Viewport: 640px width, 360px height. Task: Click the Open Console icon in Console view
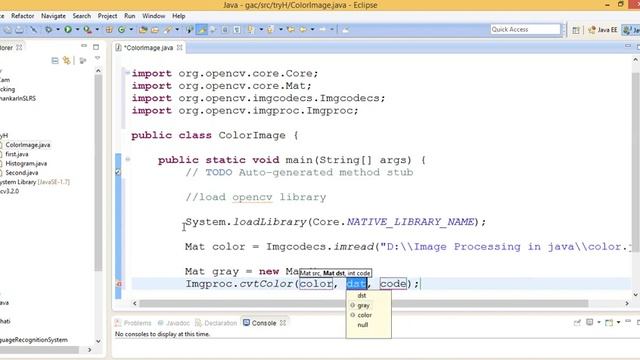tap(609, 323)
